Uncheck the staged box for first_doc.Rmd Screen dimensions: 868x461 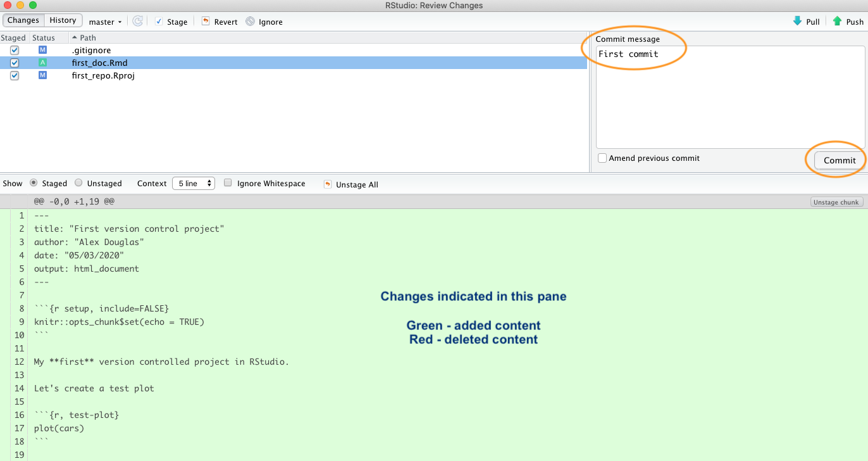coord(15,63)
